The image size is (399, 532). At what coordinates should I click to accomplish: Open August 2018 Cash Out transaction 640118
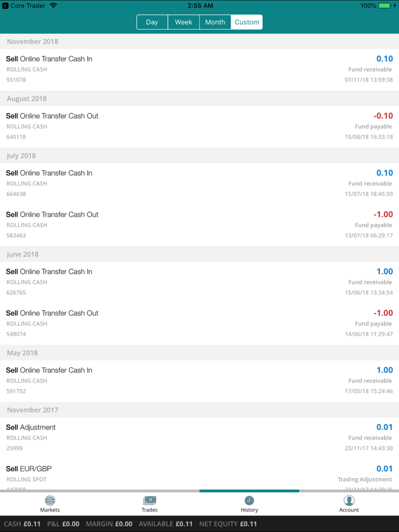click(x=199, y=126)
